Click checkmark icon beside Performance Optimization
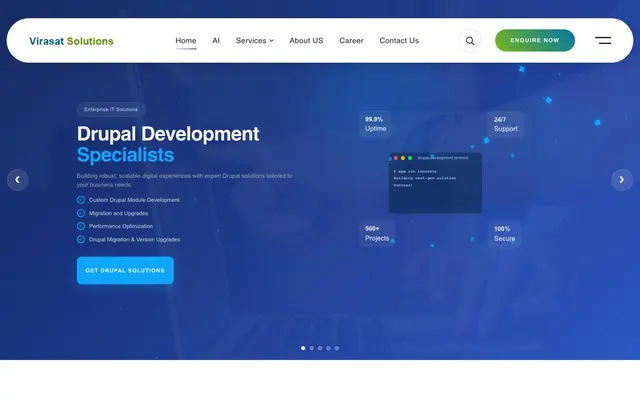Image resolution: width=640 pixels, height=400 pixels. point(81,226)
